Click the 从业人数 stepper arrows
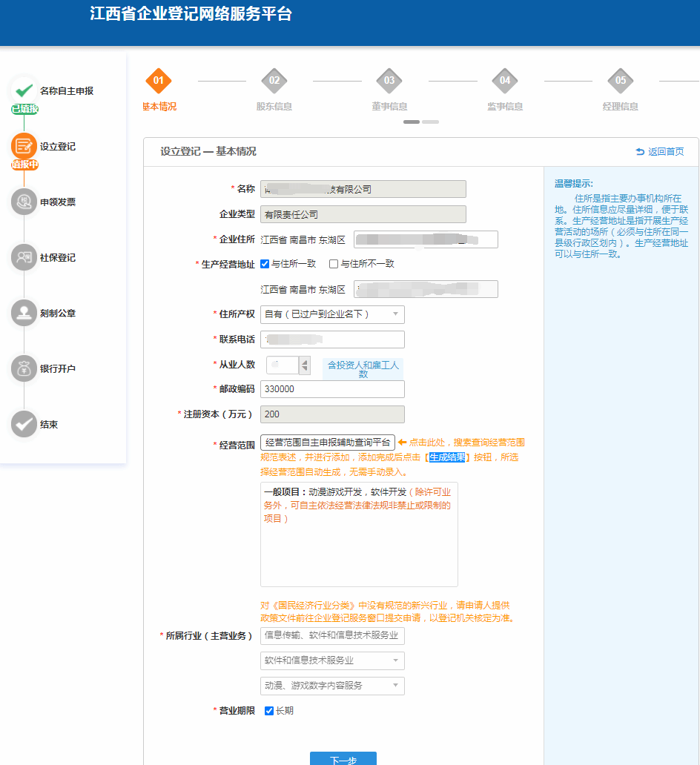Image resolution: width=700 pixels, height=765 pixels. [x=305, y=365]
